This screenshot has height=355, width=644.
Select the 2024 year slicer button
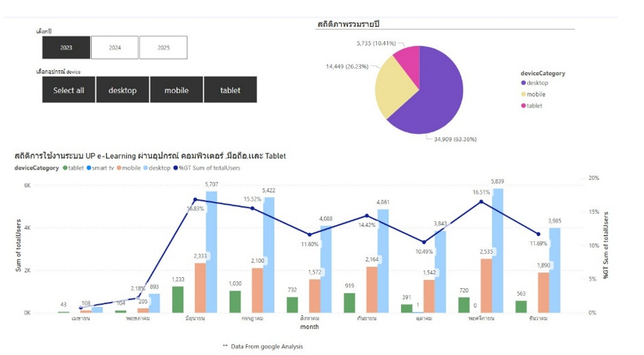click(x=115, y=47)
